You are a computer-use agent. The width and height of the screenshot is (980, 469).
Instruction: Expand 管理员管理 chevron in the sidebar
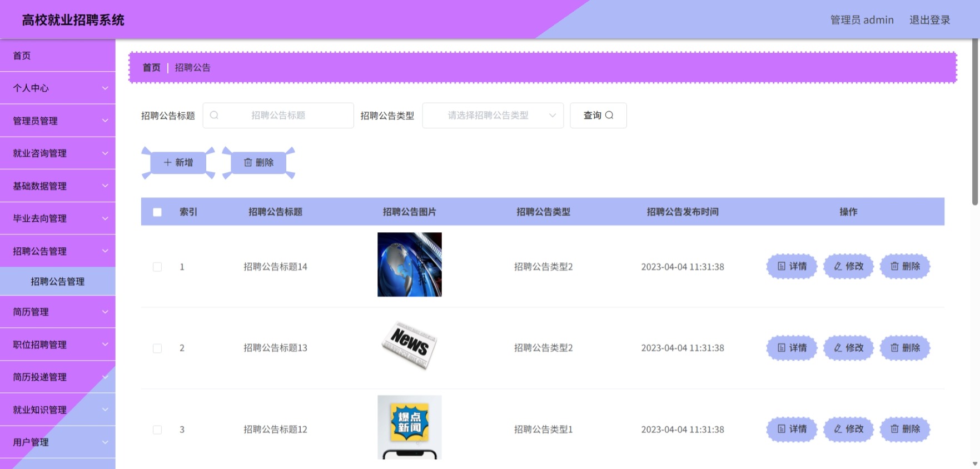pos(105,121)
